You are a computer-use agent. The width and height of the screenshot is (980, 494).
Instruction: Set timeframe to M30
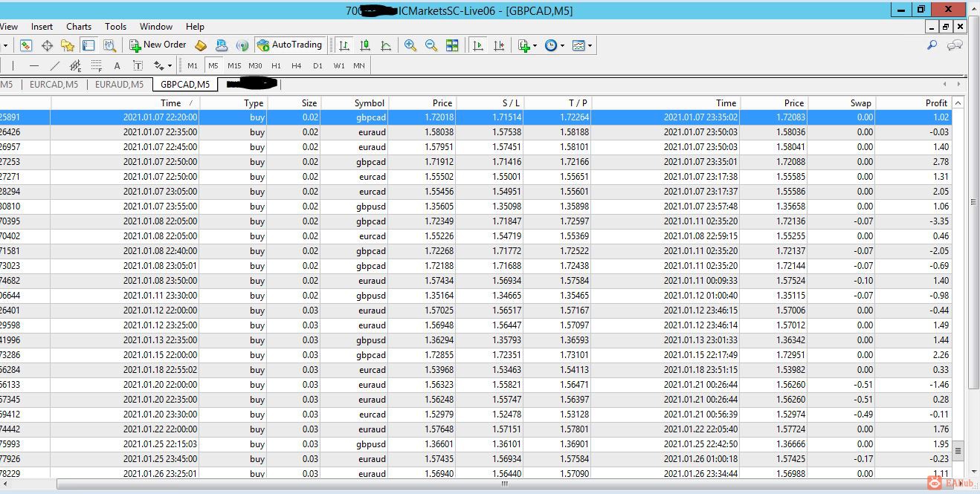tap(255, 65)
